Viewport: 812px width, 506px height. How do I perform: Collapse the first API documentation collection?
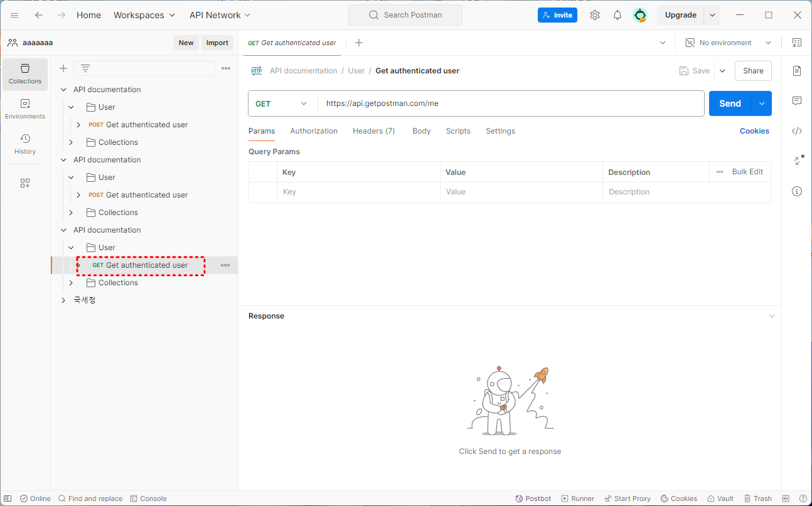[63, 90]
